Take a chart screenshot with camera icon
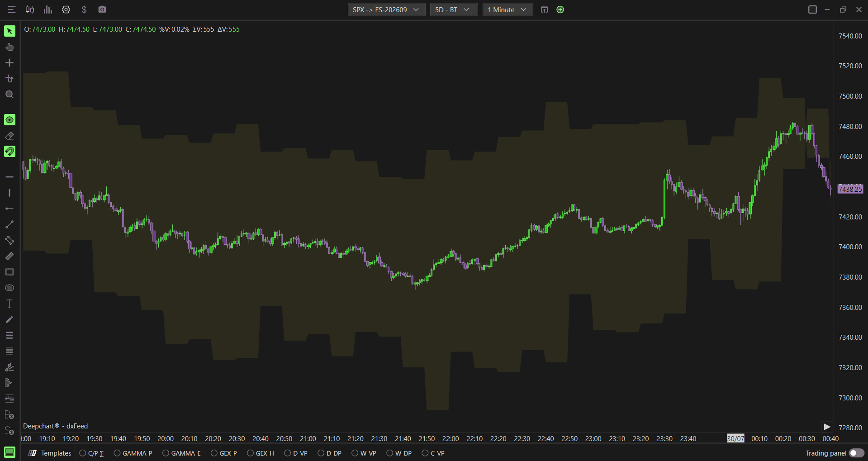 pyautogui.click(x=102, y=10)
